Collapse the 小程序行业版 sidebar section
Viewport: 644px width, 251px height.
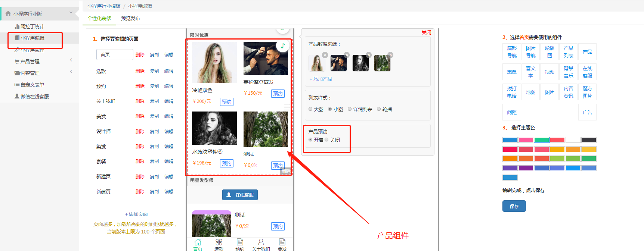click(71, 13)
